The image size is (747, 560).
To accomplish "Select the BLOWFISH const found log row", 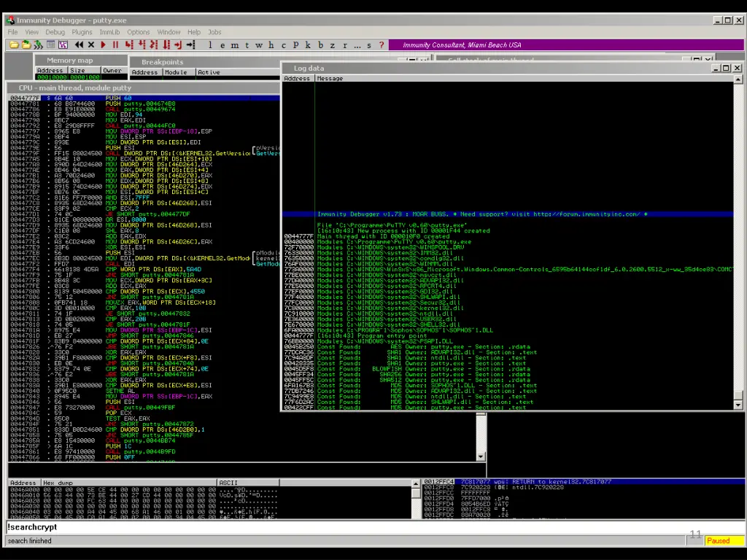I will [x=508, y=369].
